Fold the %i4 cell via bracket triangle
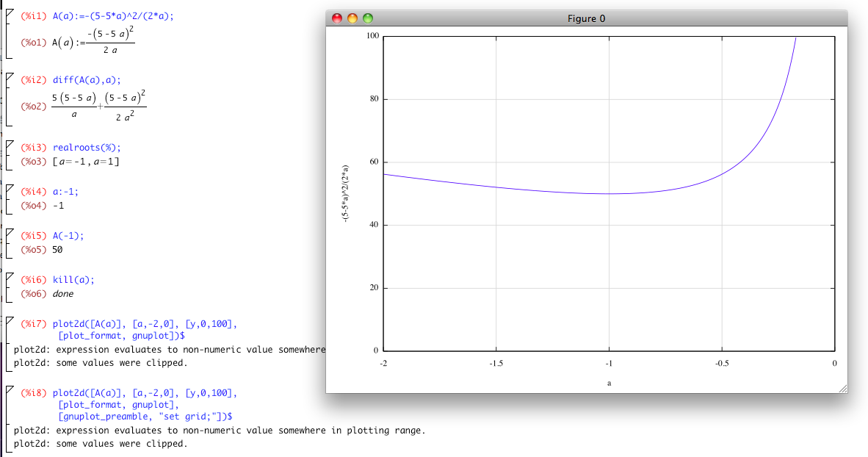868x457 pixels. (9, 189)
